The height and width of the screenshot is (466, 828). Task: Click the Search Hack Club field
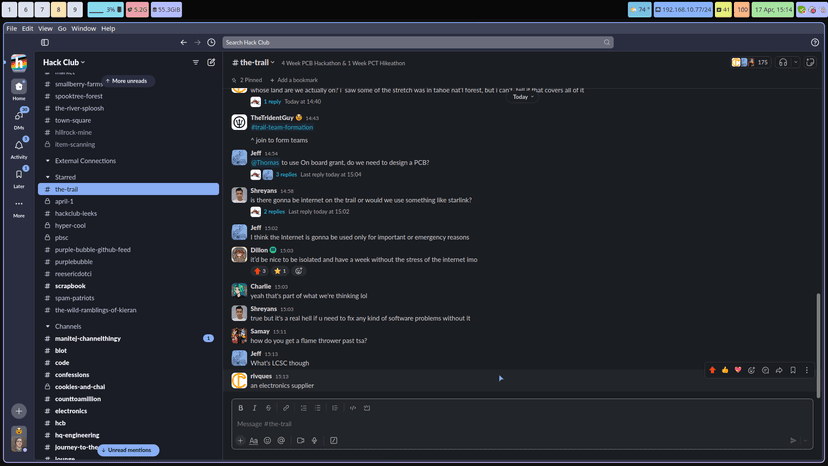pyautogui.click(x=417, y=42)
